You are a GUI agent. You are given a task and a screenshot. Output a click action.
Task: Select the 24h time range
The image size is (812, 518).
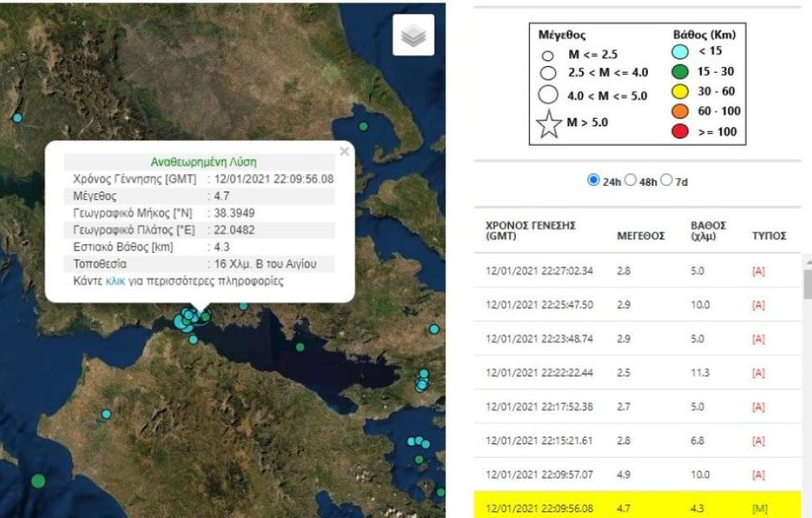click(594, 179)
